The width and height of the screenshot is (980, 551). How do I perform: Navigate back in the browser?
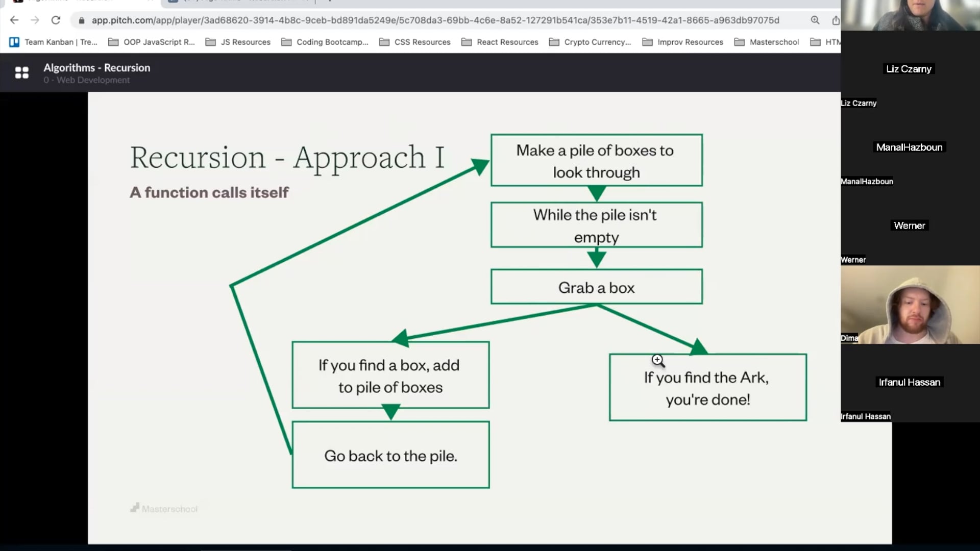[x=14, y=20]
